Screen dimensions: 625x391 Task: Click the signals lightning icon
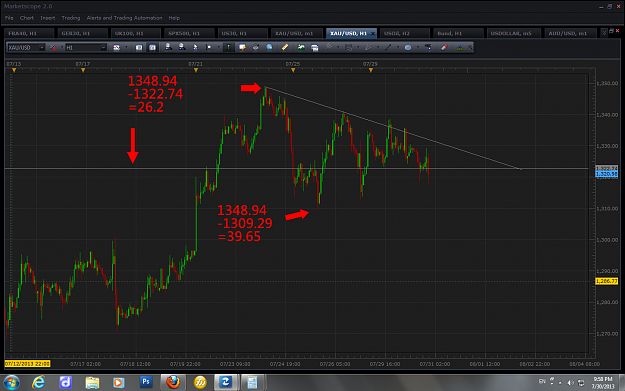[x=368, y=47]
